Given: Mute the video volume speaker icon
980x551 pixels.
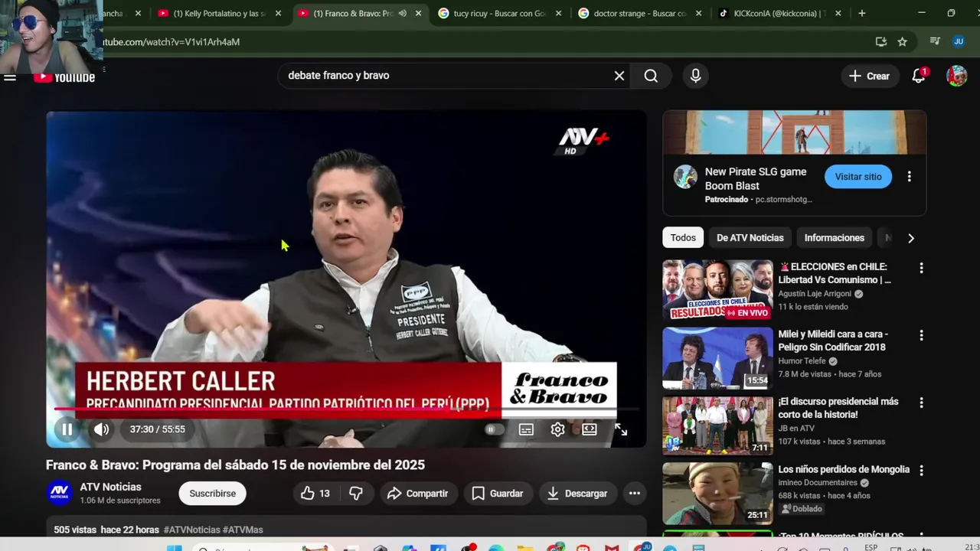Looking at the screenshot, I should (x=101, y=429).
